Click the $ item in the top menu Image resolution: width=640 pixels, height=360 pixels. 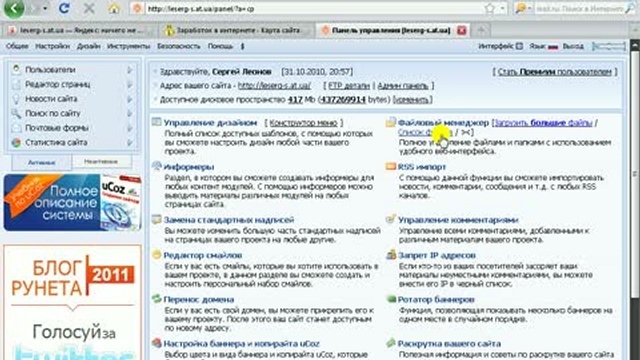point(242,46)
